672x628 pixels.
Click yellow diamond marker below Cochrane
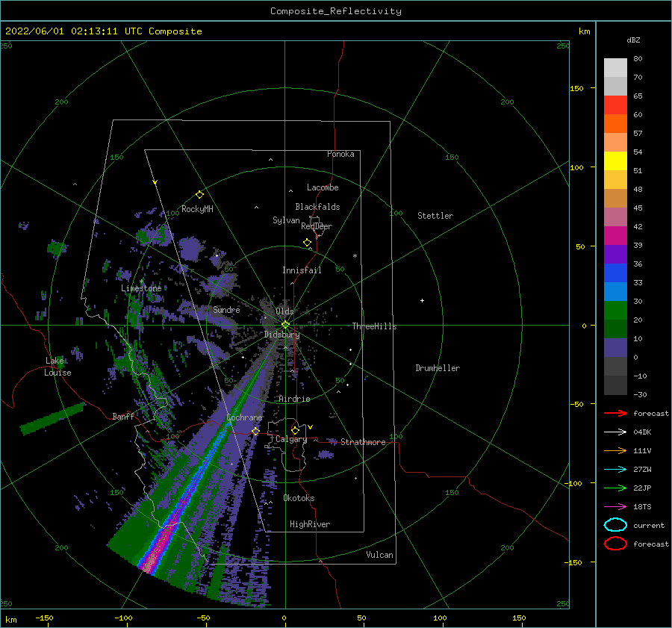(255, 431)
